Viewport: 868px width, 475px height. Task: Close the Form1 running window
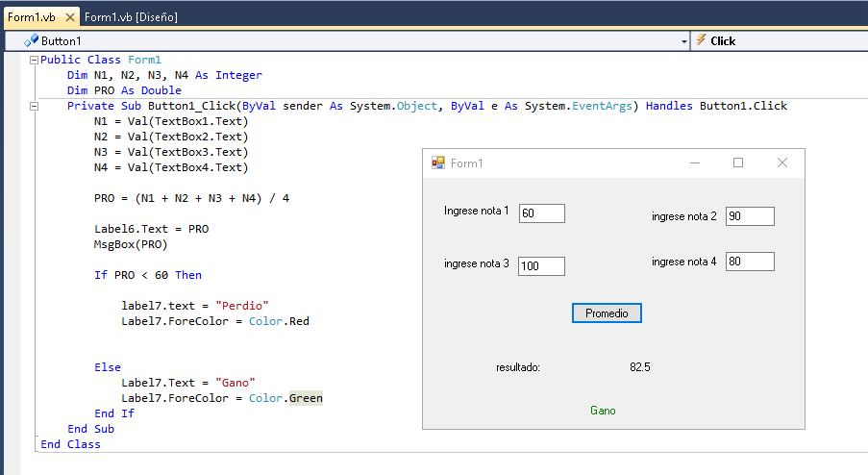pos(782,162)
